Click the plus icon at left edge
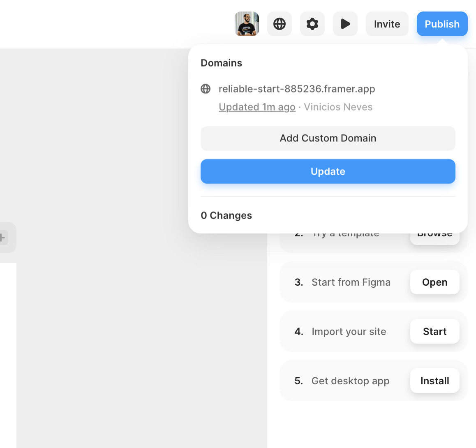The height and width of the screenshot is (448, 476). 2,237
